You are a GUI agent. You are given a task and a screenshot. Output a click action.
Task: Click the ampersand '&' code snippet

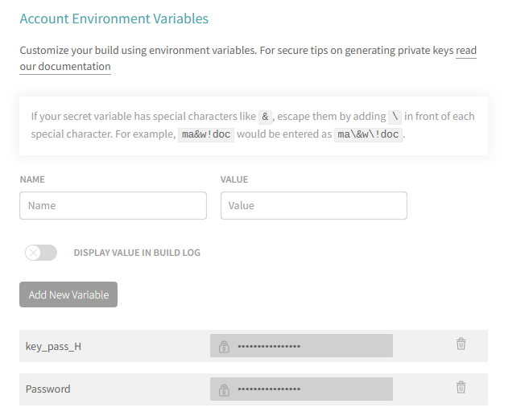point(264,116)
